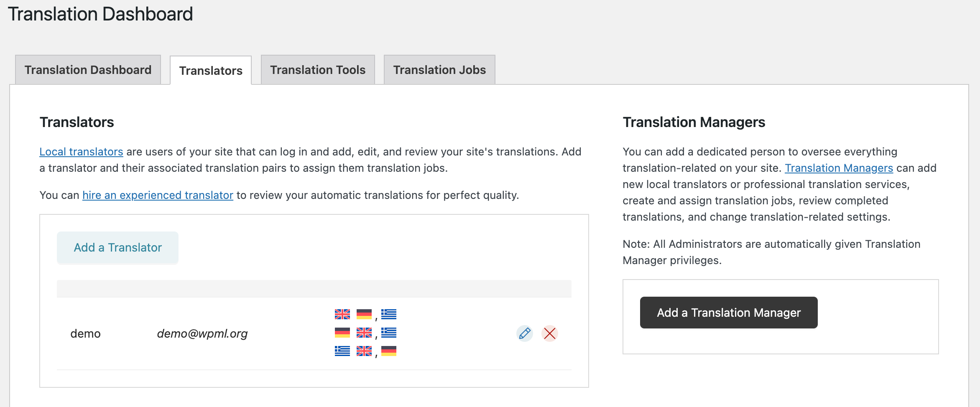The width and height of the screenshot is (980, 407).
Task: Click the UK flag in the top language row
Action: point(342,314)
